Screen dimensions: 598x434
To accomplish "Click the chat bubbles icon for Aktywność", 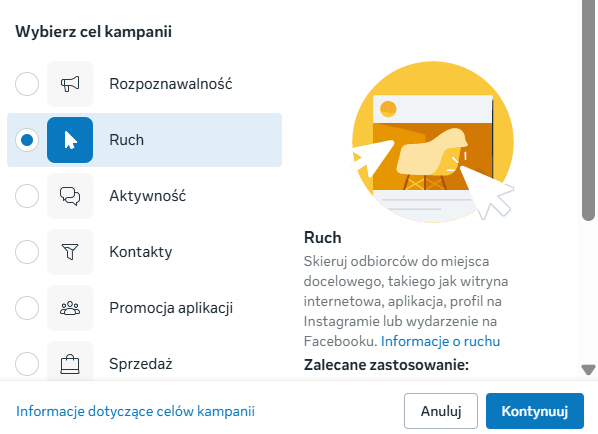I will coord(70,196).
